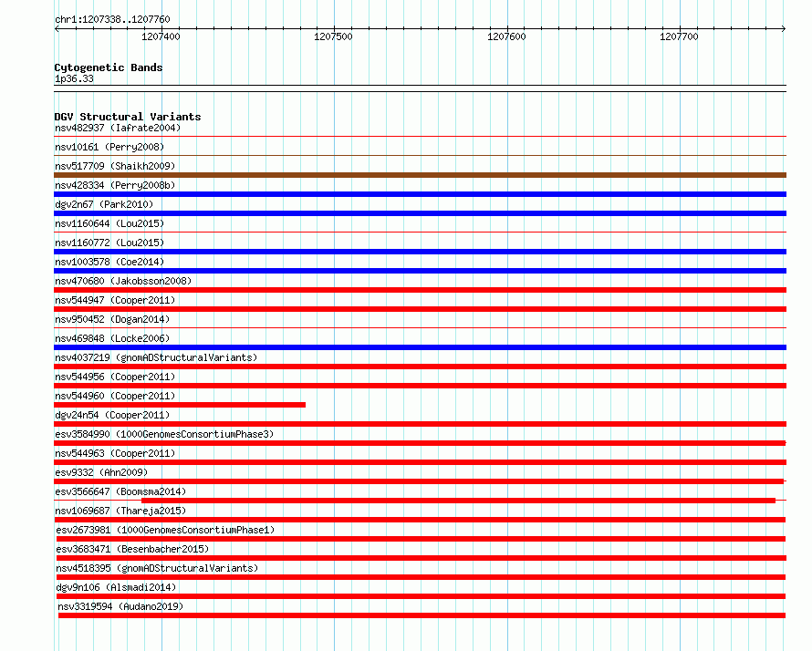Click nsv3319594 (Audano2019) label
Viewport: 812px width, 651px height.
coord(120,606)
